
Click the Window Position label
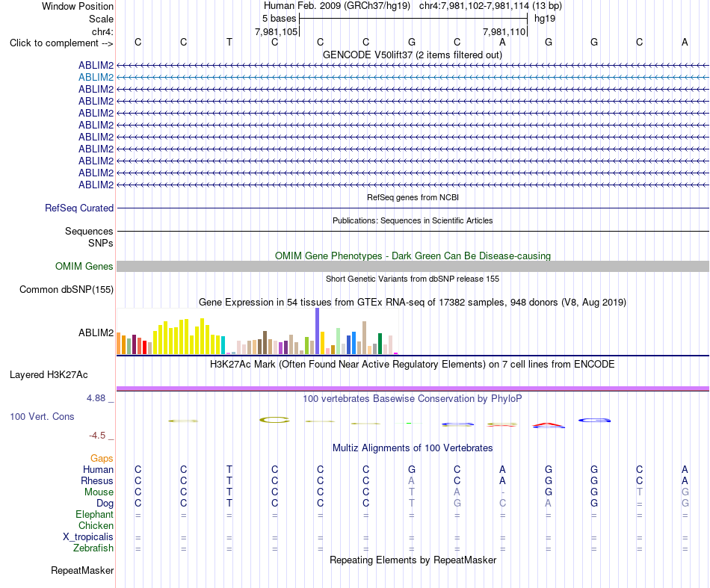(x=78, y=6)
